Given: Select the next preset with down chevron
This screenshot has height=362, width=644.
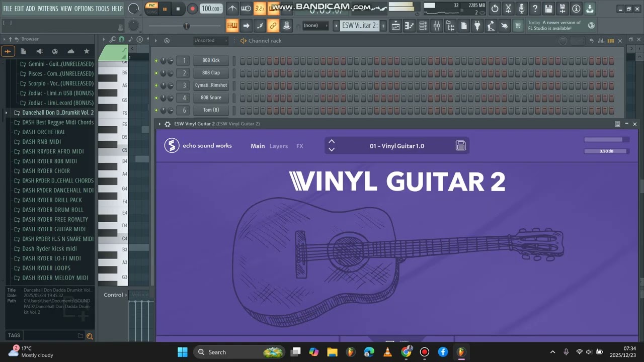Looking at the screenshot, I should tap(332, 149).
